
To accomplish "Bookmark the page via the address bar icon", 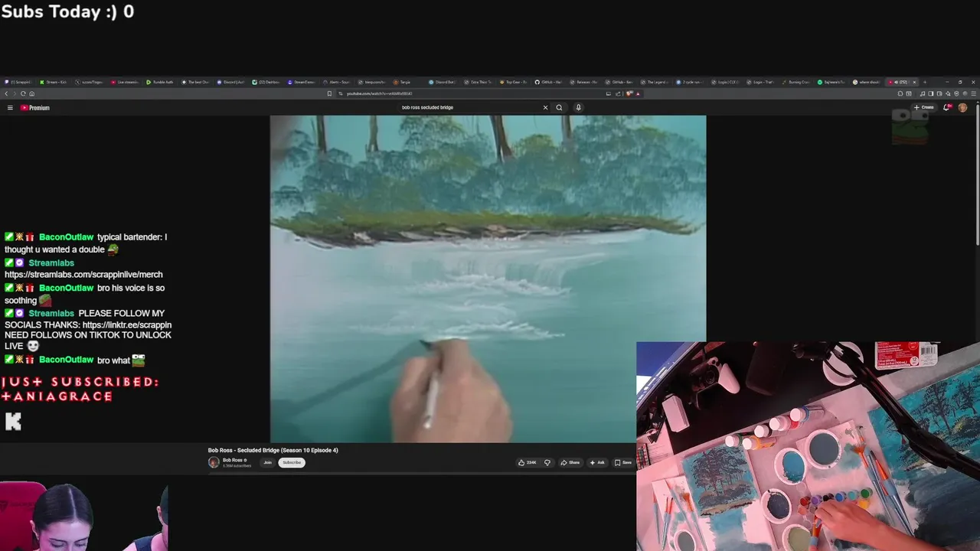I will (x=329, y=93).
